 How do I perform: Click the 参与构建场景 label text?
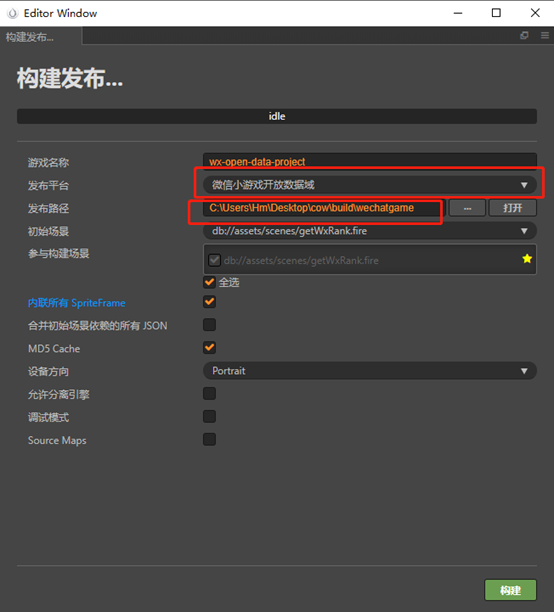[x=59, y=254]
